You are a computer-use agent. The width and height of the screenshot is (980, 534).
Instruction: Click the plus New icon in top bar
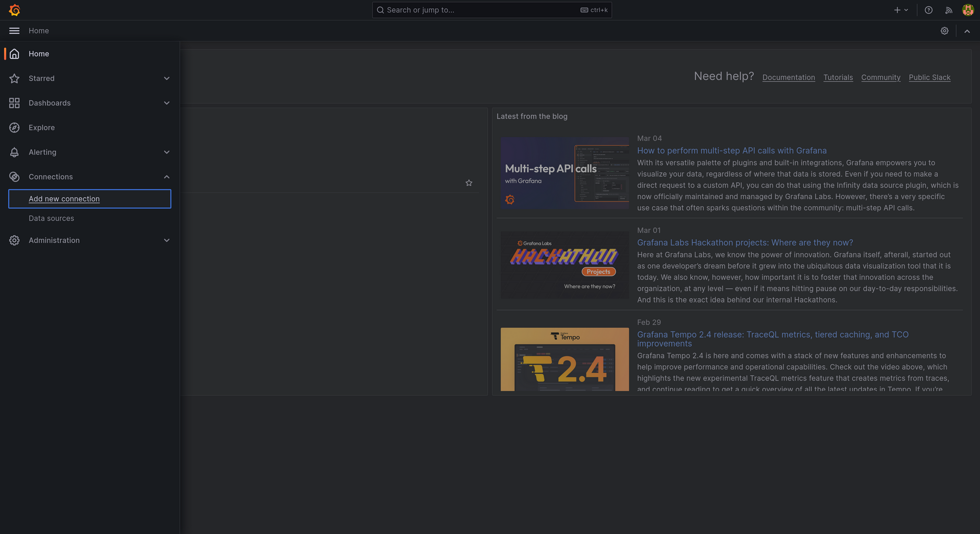tap(897, 10)
